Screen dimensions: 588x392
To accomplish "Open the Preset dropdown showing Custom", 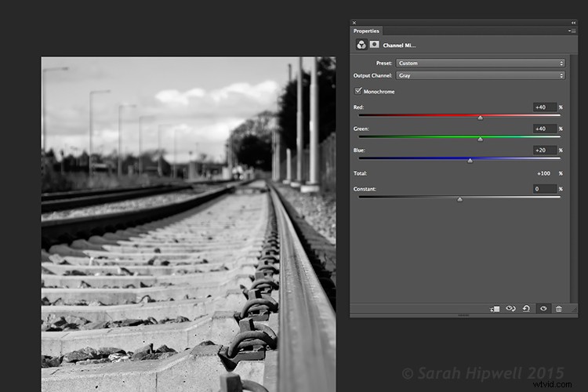I will [481, 63].
